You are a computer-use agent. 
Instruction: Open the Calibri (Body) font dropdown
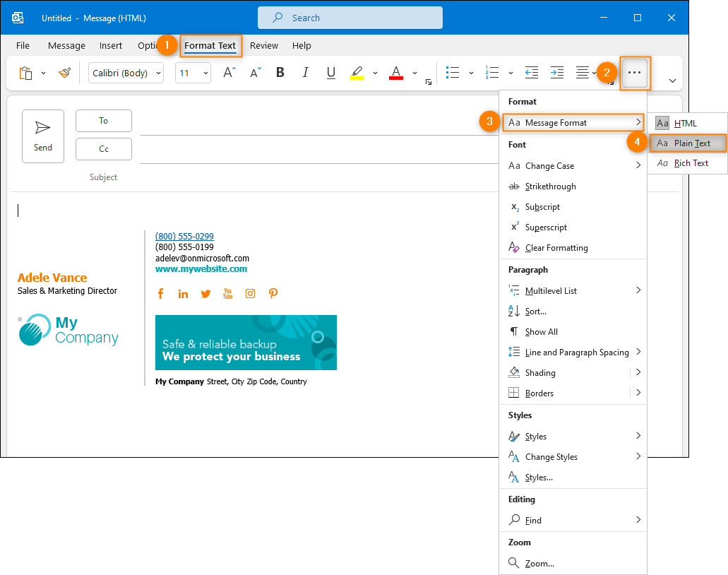pos(126,73)
